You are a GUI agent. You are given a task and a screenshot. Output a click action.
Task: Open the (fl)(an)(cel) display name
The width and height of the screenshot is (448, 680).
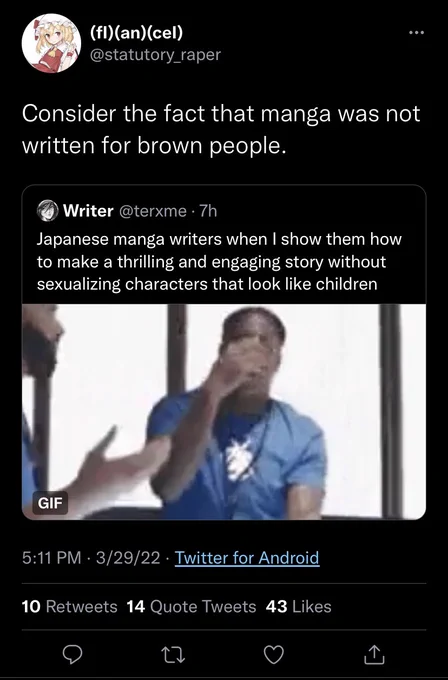pyautogui.click(x=136, y=33)
